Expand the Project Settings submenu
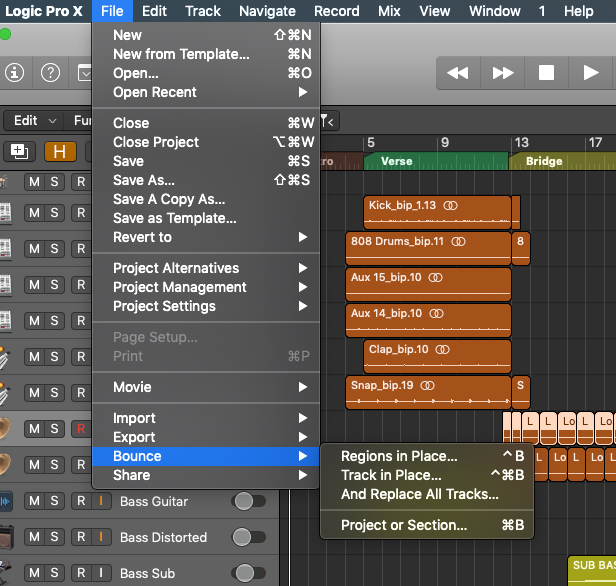616x586 pixels. [205, 306]
